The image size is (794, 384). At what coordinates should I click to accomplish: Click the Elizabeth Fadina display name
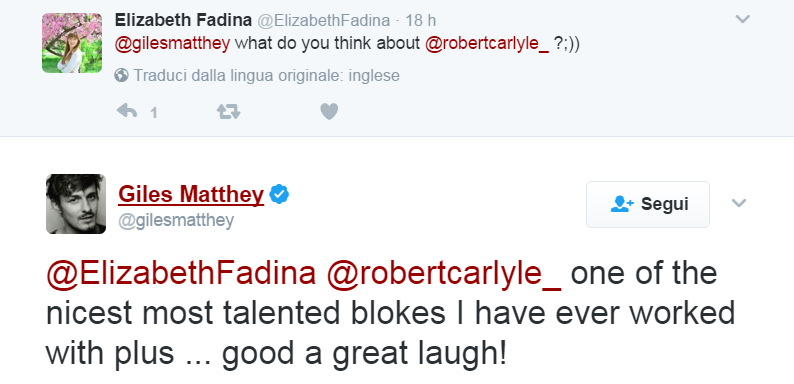pyautogui.click(x=183, y=20)
